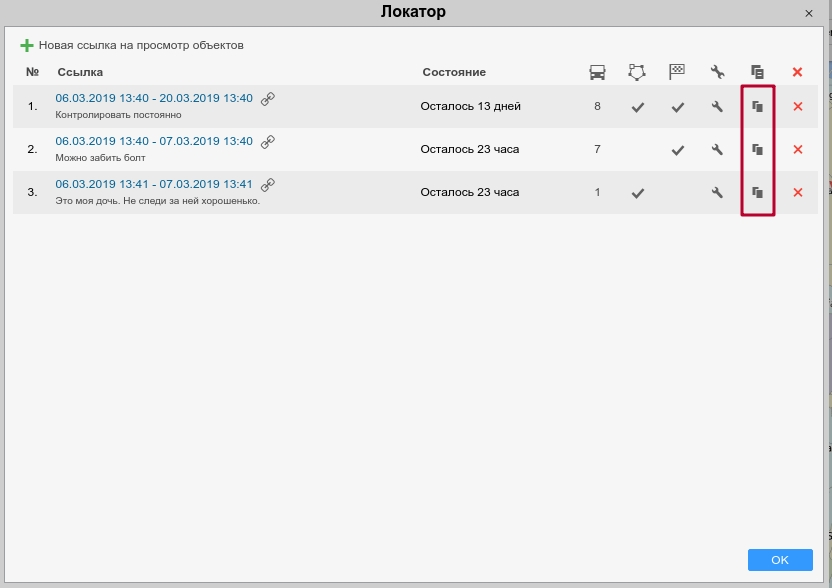
Task: Open the link dated 06.03.2019 - 20.03.2019
Action: click(154, 98)
